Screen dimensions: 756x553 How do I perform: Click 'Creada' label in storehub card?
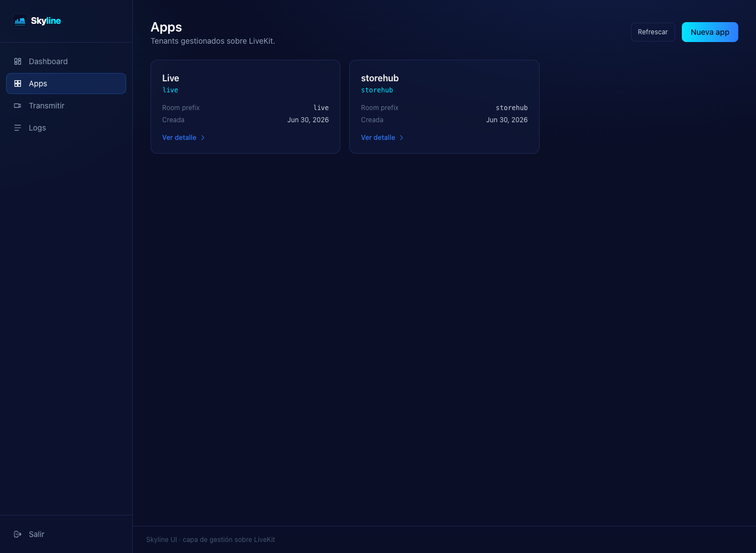click(372, 120)
